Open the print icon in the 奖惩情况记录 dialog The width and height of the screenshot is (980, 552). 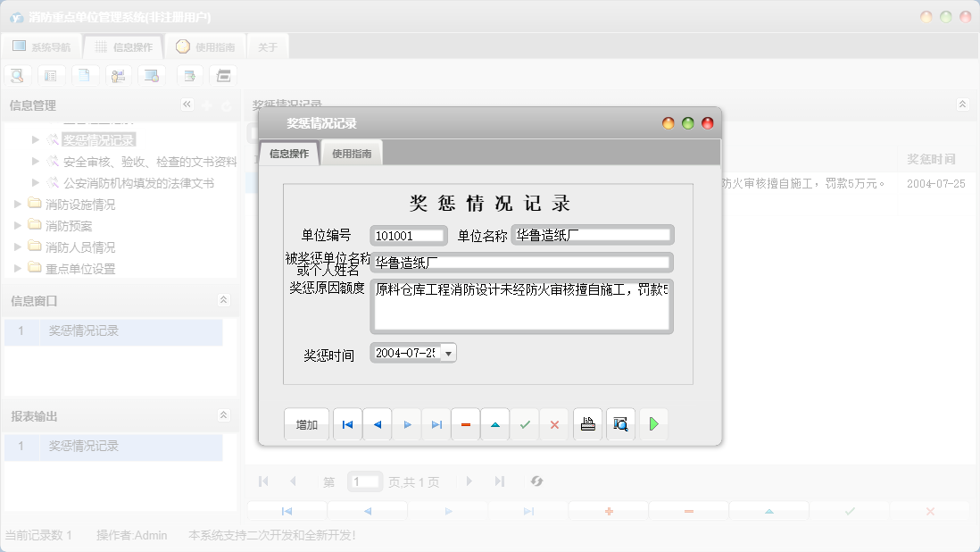point(587,424)
